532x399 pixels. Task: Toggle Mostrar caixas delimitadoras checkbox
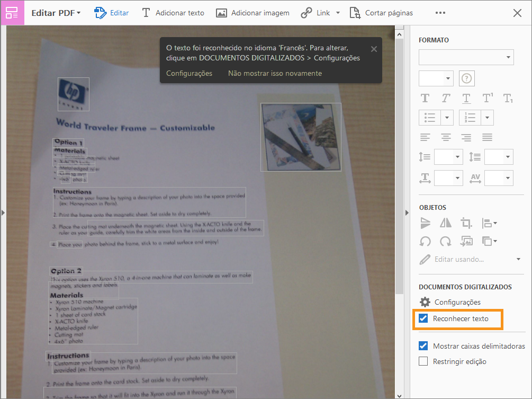pyautogui.click(x=423, y=346)
